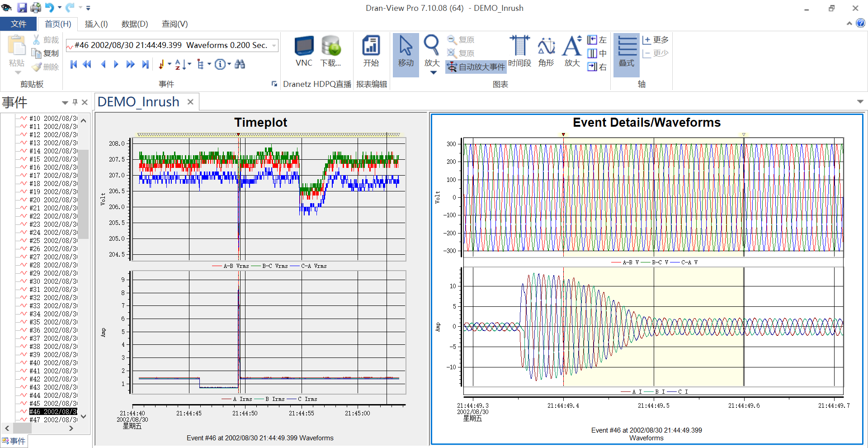
Task: Click the Copy (复制) button
Action: click(45, 53)
